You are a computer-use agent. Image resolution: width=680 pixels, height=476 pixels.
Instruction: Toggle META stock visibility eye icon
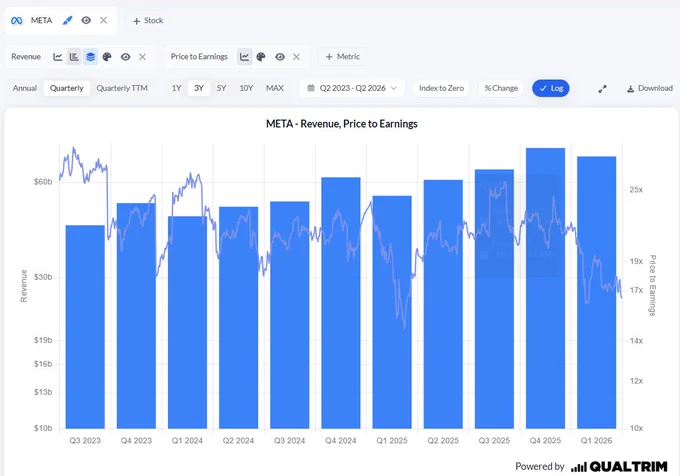click(86, 20)
